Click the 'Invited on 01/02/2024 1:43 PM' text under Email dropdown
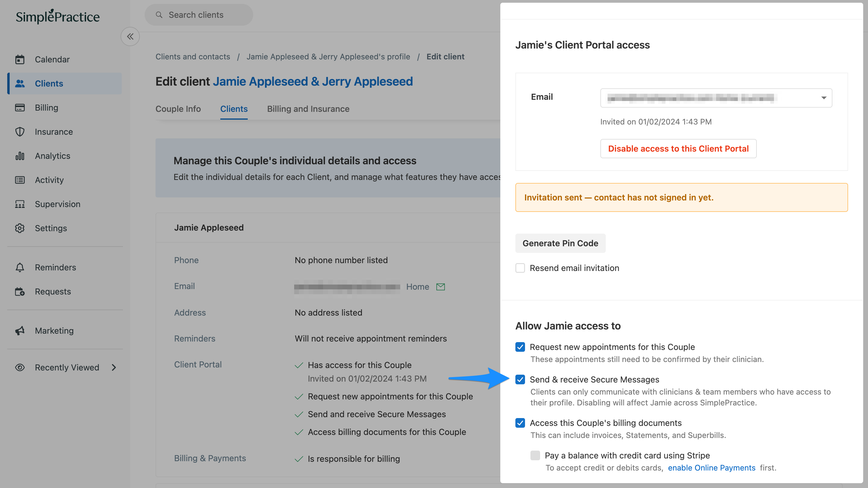This screenshot has height=488, width=868. tap(656, 122)
